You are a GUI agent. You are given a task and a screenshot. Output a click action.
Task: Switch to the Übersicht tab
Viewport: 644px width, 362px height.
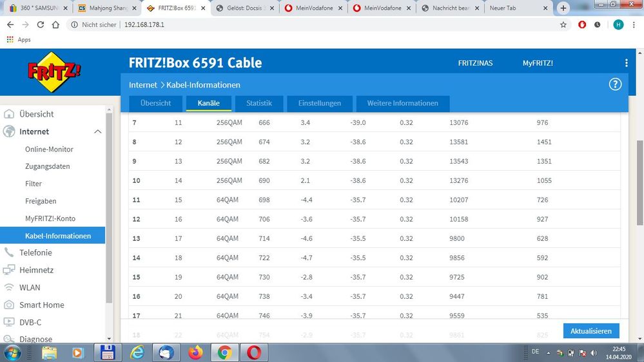(x=155, y=104)
